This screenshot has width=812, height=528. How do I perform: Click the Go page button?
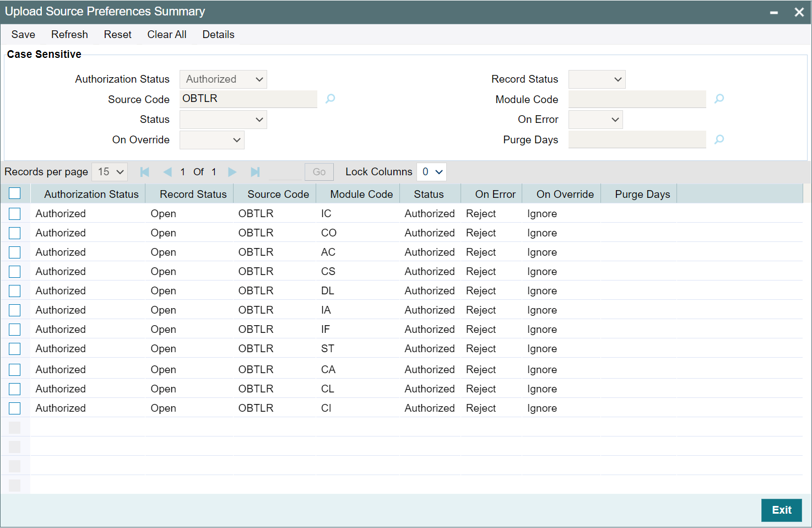coord(319,172)
